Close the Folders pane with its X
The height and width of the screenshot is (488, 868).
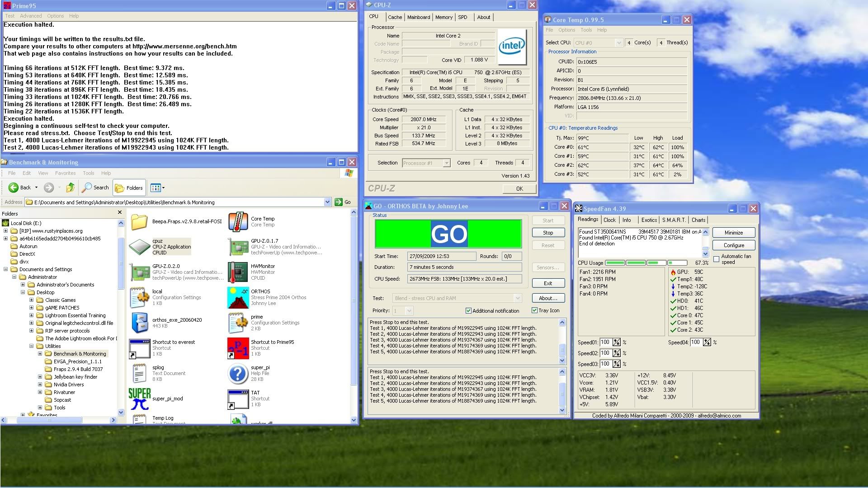point(119,212)
